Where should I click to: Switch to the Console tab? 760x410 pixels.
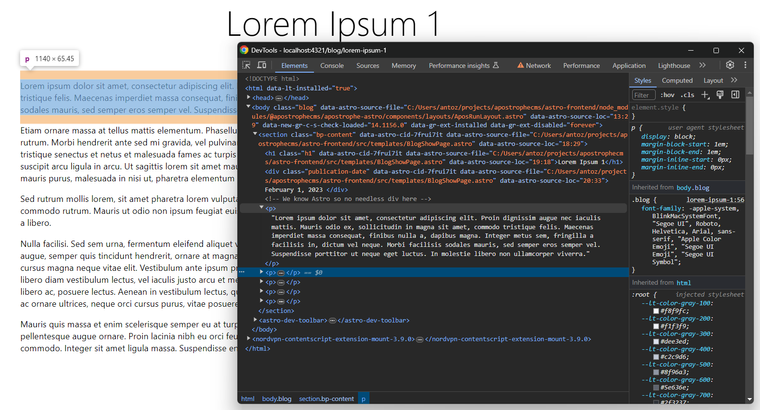[x=332, y=65]
